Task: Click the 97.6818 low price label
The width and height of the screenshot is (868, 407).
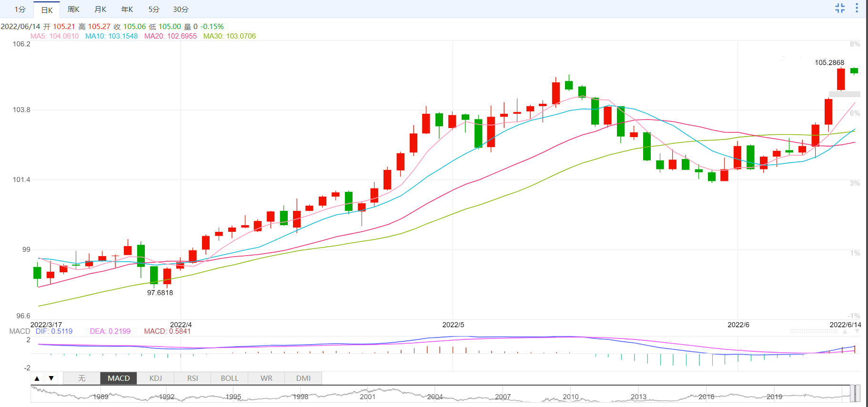Action: pos(160,293)
